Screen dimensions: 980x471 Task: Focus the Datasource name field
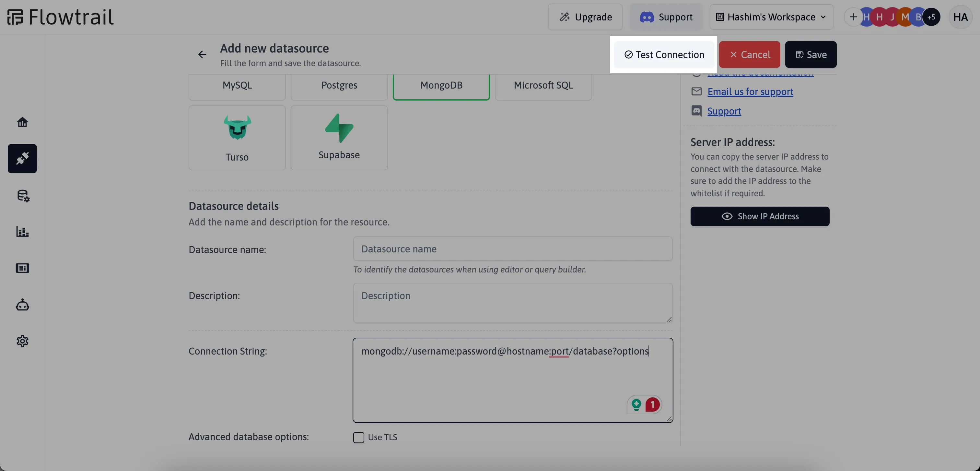[512, 249]
